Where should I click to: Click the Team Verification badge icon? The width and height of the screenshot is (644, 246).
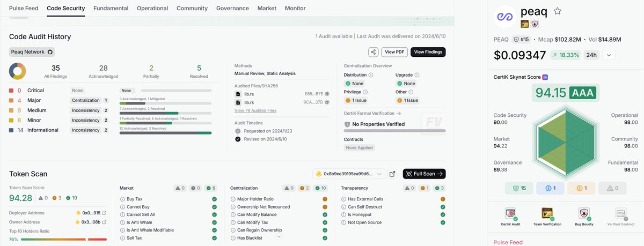point(547,213)
